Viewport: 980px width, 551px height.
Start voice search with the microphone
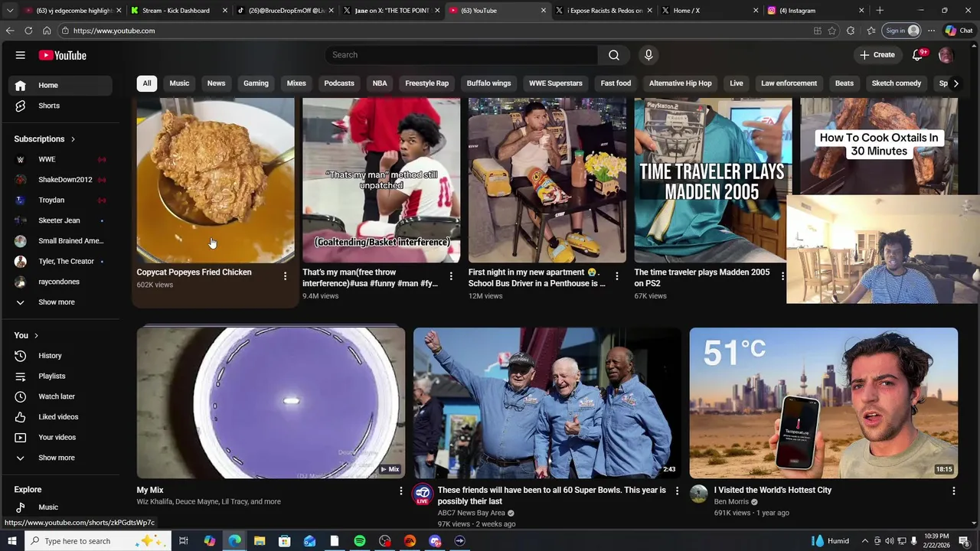point(648,55)
